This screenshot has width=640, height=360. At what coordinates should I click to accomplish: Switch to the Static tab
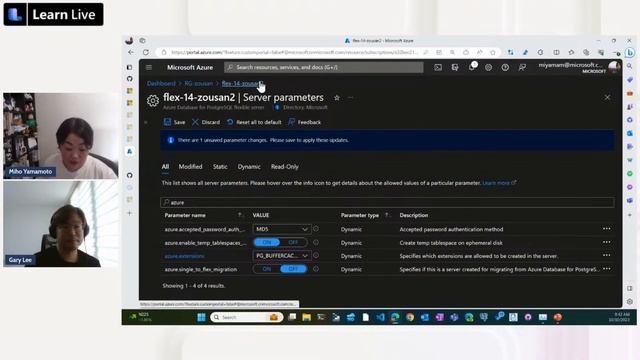(x=220, y=167)
